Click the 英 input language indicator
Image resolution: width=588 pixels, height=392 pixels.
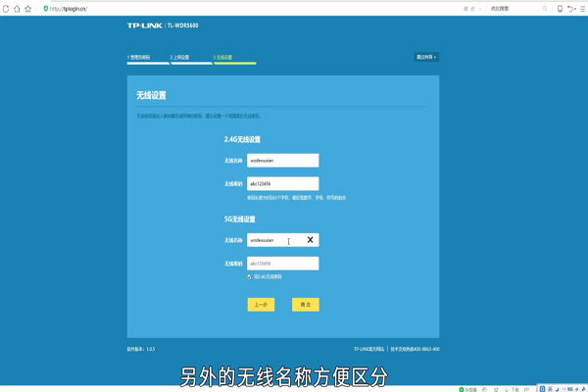coord(550,389)
